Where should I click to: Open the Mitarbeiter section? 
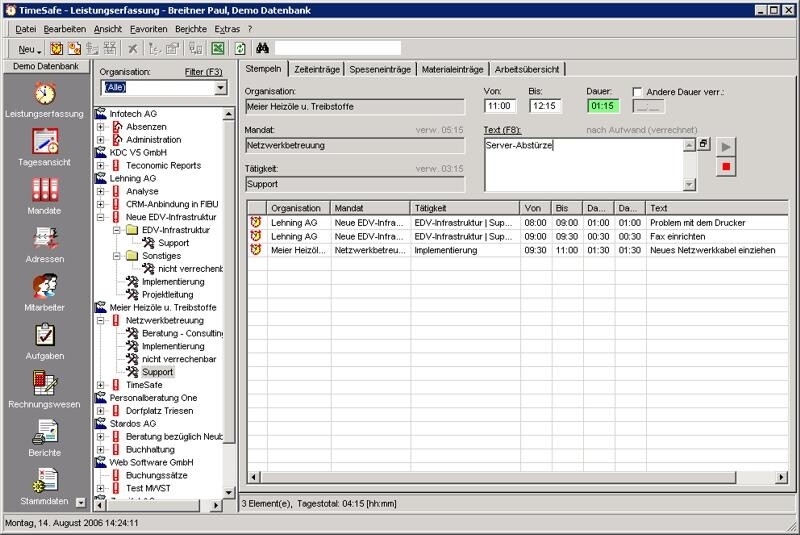45,287
